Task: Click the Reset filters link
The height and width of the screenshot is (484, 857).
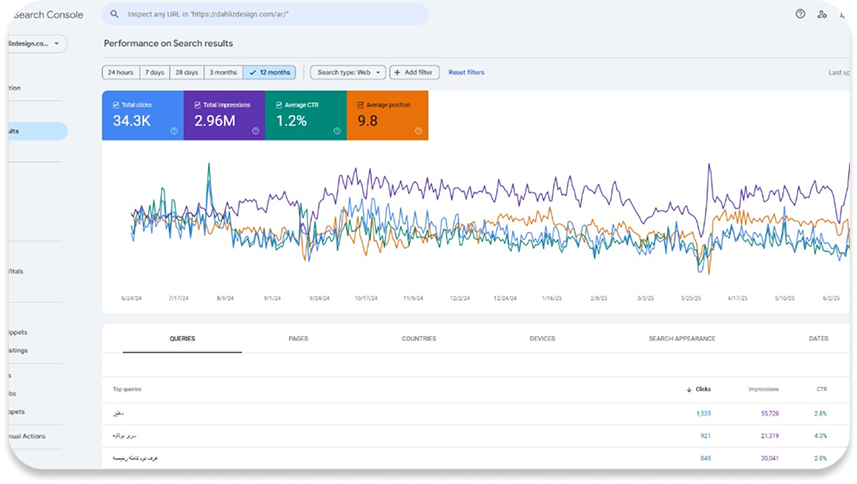Action: coord(466,72)
